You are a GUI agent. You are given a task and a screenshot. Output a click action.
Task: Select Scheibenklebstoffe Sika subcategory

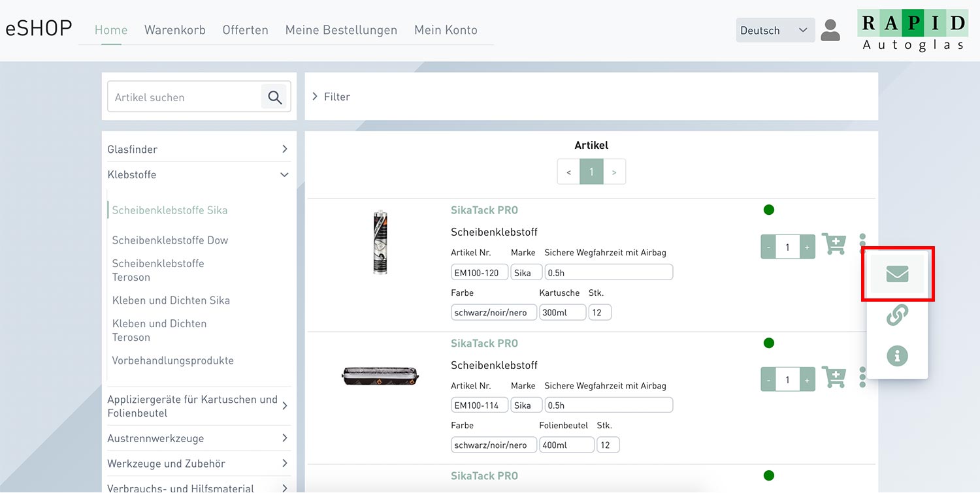170,210
